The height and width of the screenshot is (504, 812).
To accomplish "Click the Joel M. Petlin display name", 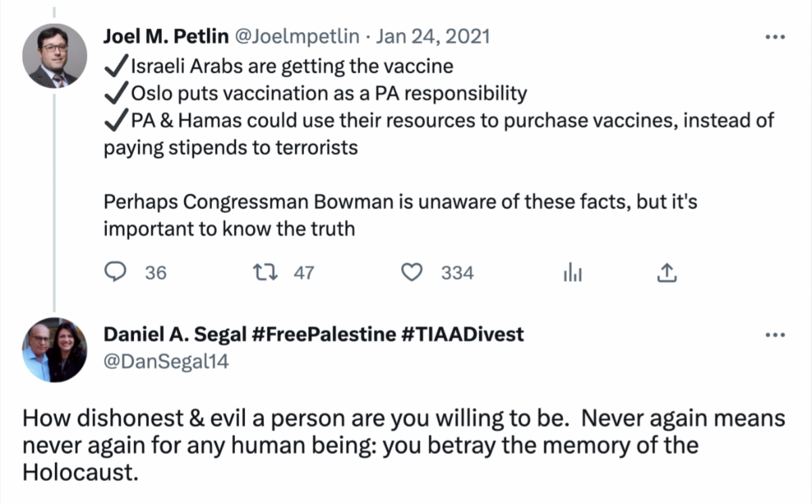I will coord(166,37).
